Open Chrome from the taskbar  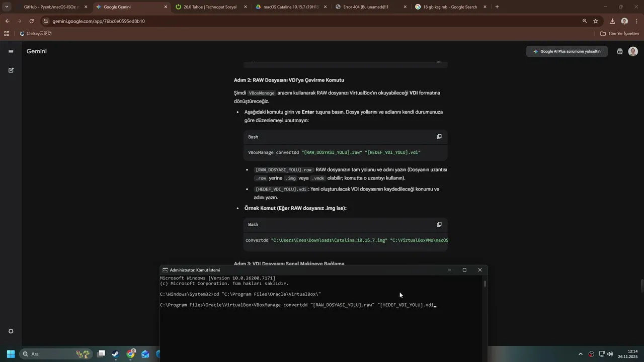pos(131,354)
